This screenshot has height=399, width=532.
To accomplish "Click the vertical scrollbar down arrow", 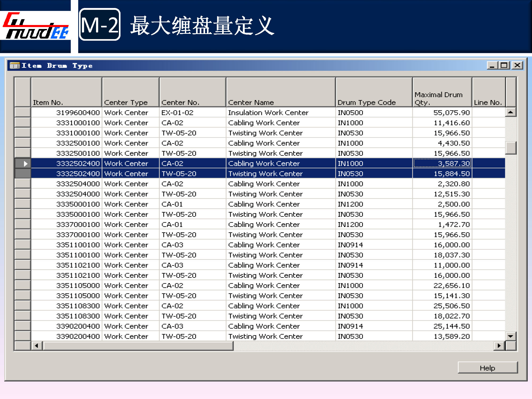I will (x=510, y=336).
